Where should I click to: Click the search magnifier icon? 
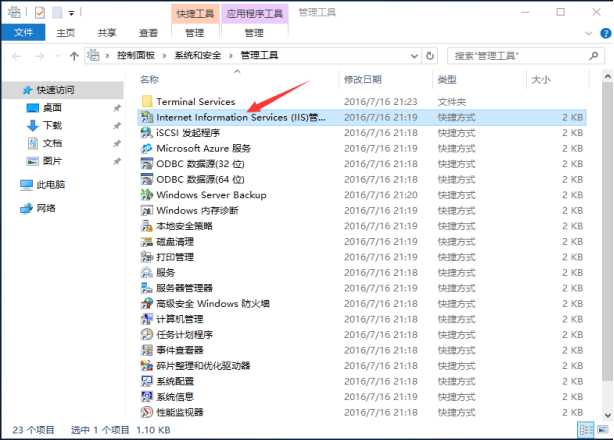[x=594, y=56]
